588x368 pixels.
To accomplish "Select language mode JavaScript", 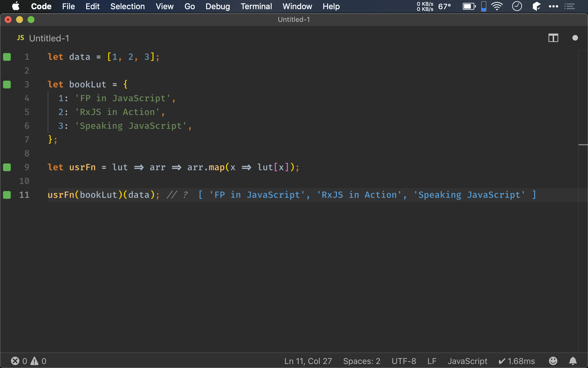I will (467, 361).
